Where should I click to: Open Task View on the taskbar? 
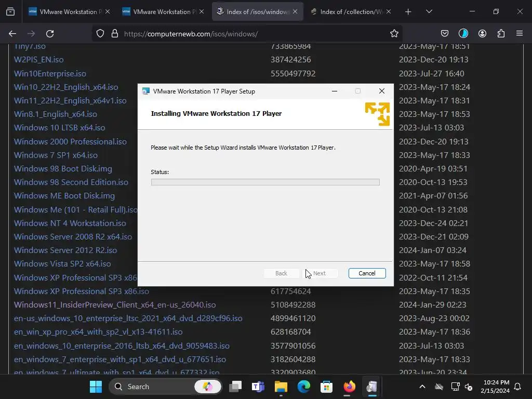coord(235,387)
